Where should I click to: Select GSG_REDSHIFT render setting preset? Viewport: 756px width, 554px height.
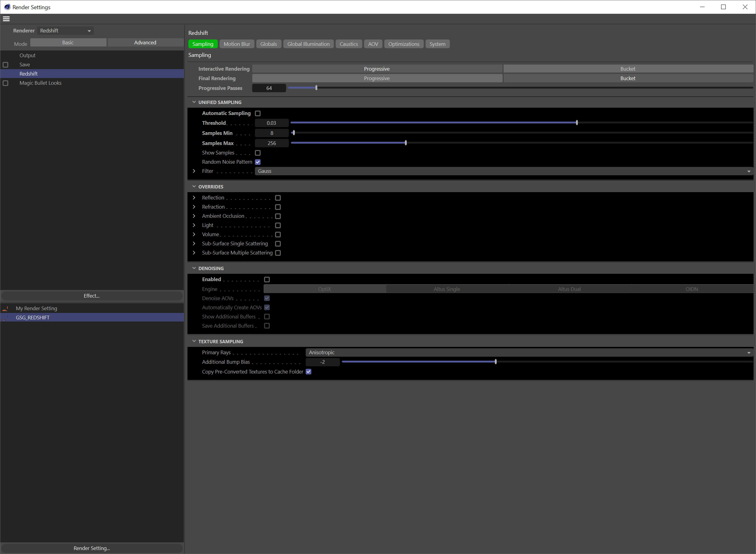(92, 318)
